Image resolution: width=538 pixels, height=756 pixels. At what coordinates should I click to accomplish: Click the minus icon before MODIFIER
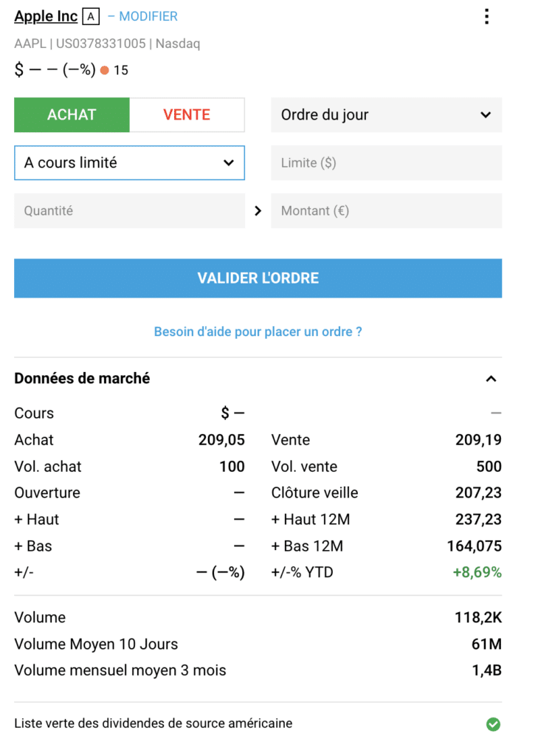(111, 16)
